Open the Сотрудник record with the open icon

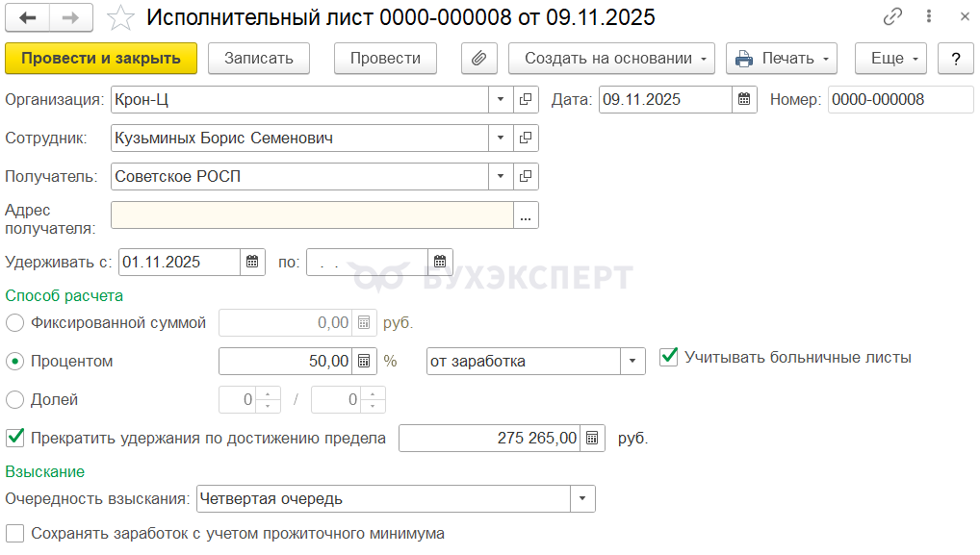[526, 139]
